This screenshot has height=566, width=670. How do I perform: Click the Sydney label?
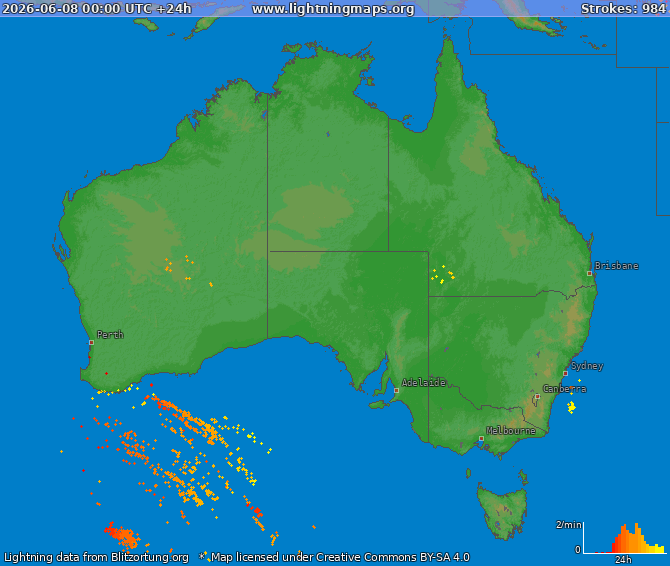(587, 366)
